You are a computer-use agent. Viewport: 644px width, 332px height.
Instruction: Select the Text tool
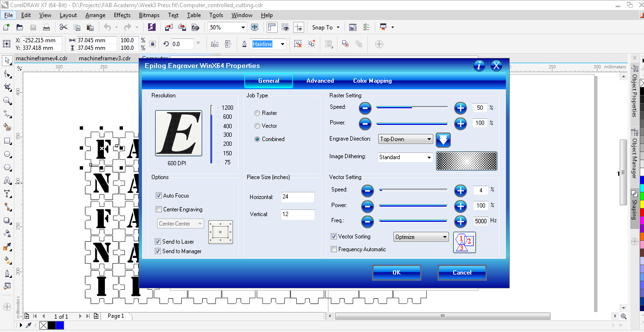(7, 180)
